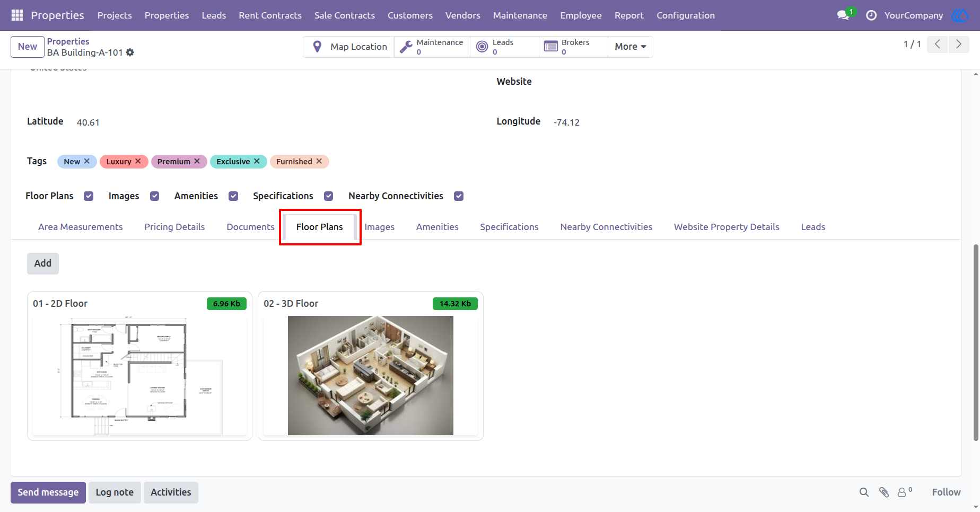
Task: Open Map Location smart button
Action: click(x=349, y=47)
